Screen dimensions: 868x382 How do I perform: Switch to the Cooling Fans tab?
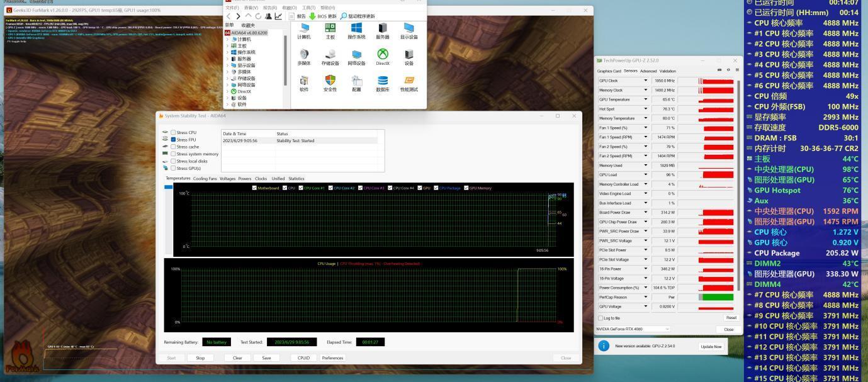pos(205,179)
